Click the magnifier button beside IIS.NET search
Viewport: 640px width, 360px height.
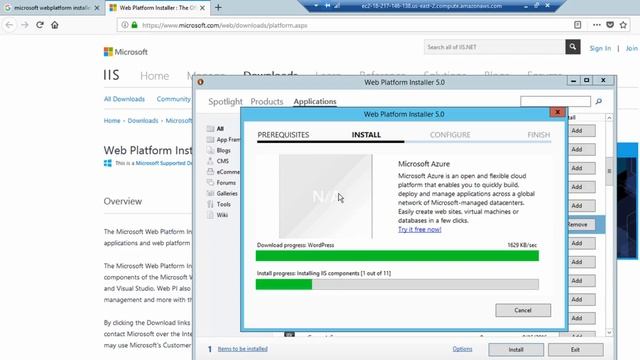pos(573,47)
